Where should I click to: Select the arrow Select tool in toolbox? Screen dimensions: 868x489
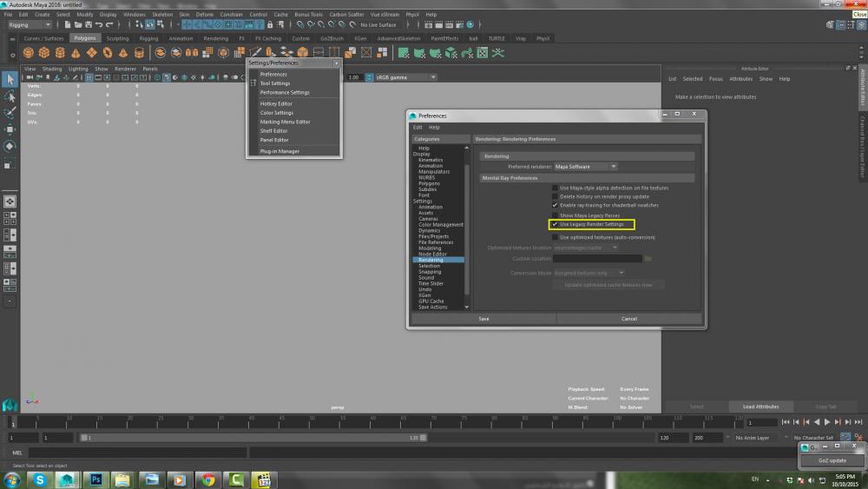tap(10, 80)
